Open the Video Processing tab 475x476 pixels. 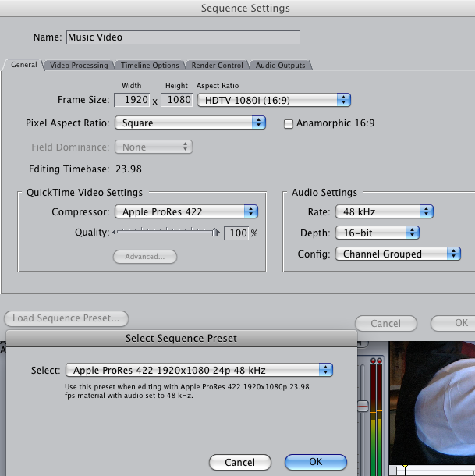click(79, 66)
